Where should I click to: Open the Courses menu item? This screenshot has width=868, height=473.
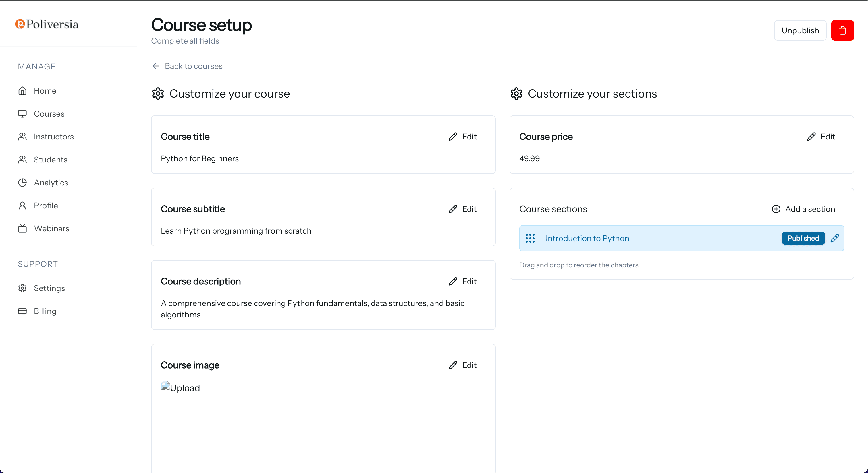click(49, 114)
